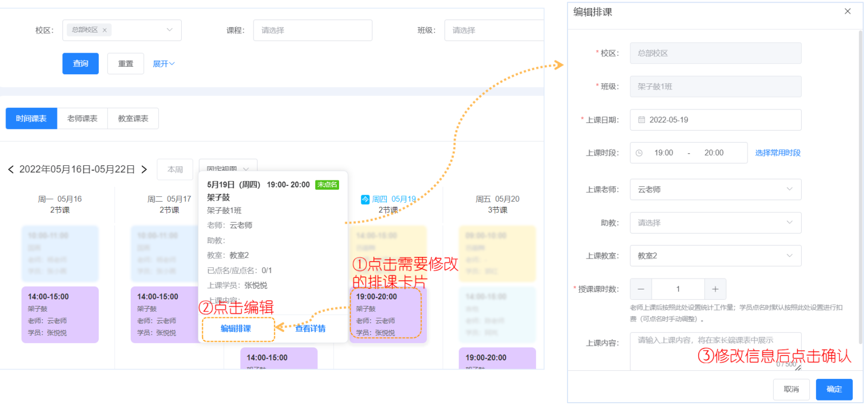Click the 周五 05月20 column header

pyautogui.click(x=497, y=204)
